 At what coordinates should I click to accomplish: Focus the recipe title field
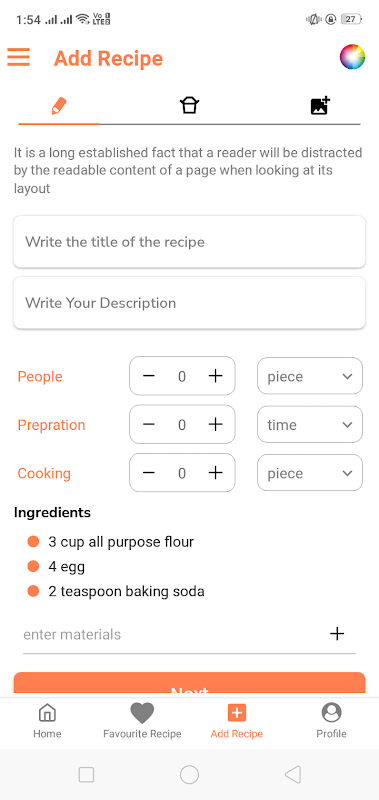pyautogui.click(x=189, y=241)
